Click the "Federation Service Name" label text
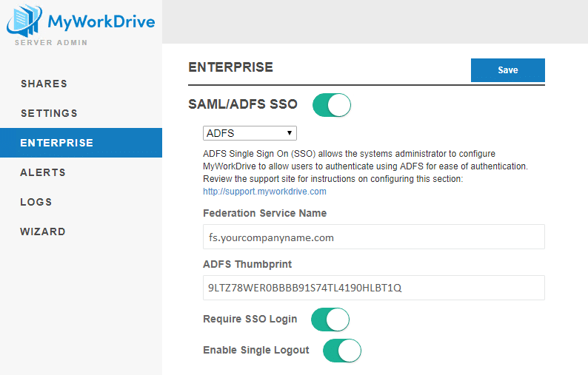This screenshot has width=588, height=375. [x=264, y=213]
